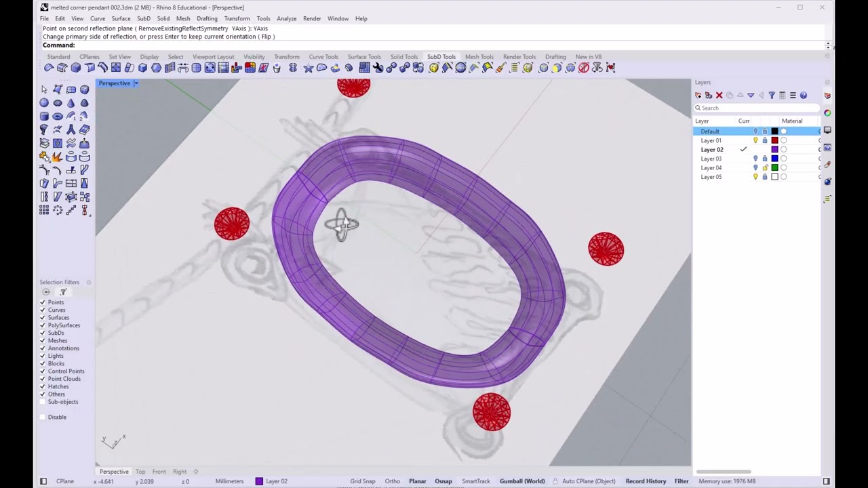Enable the Sub-objects filter checkbox
Image resolution: width=868 pixels, height=488 pixels.
[x=43, y=402]
